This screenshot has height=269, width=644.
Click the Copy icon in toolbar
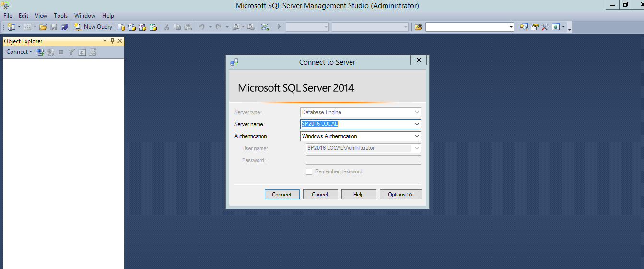tap(177, 27)
